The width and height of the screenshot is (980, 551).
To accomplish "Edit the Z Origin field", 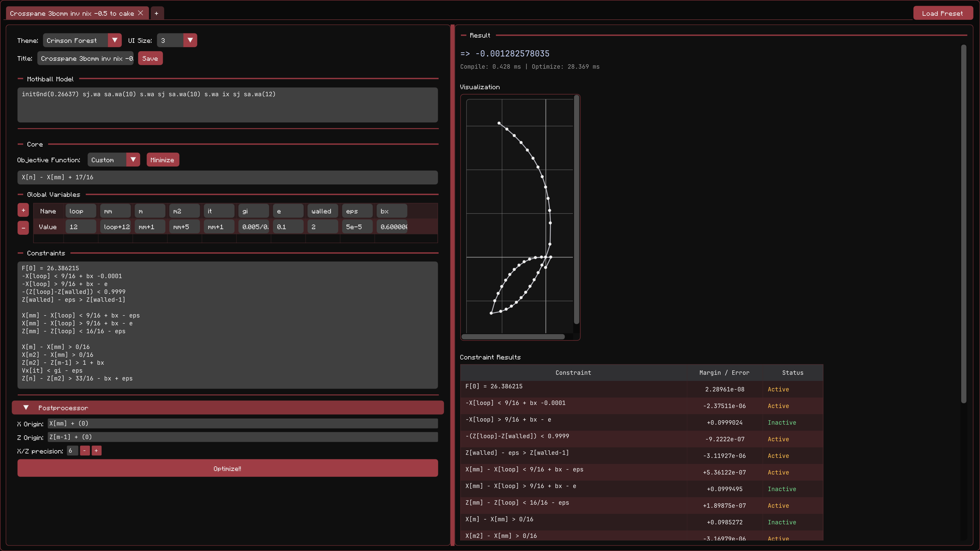I will [243, 437].
